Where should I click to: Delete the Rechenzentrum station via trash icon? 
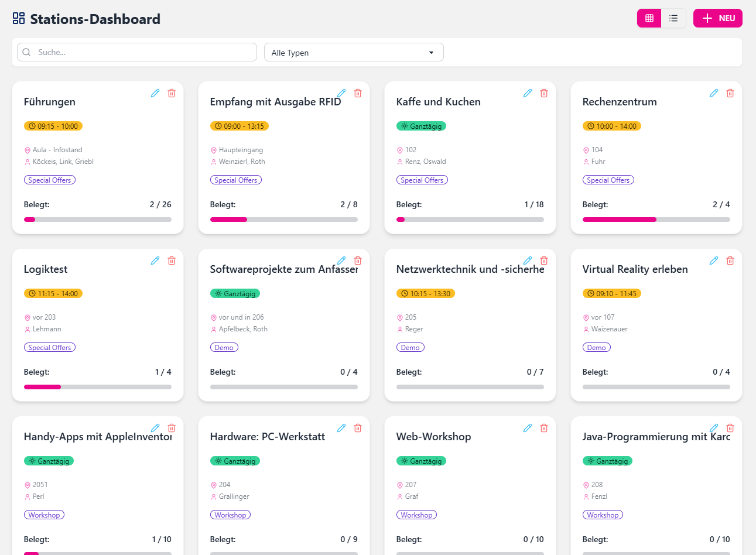[x=730, y=93]
